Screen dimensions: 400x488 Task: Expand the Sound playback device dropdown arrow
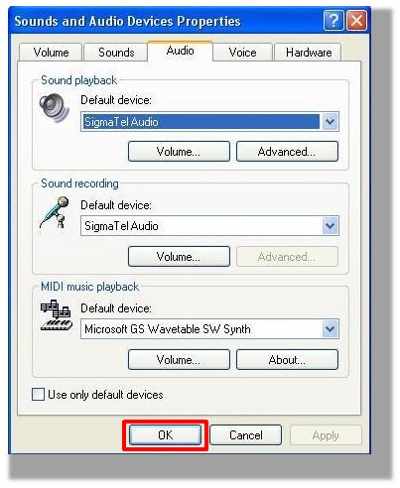(x=330, y=121)
